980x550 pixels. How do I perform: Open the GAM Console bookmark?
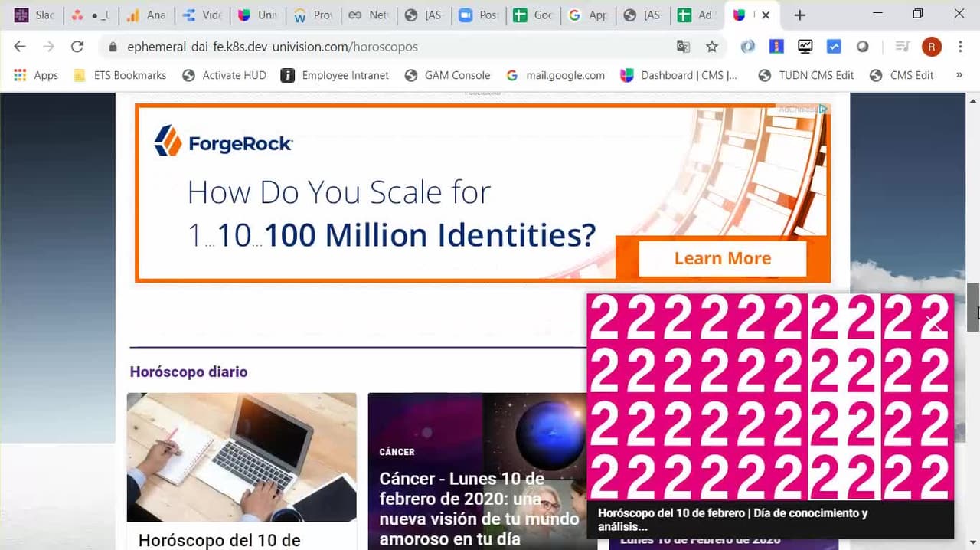[x=448, y=75]
